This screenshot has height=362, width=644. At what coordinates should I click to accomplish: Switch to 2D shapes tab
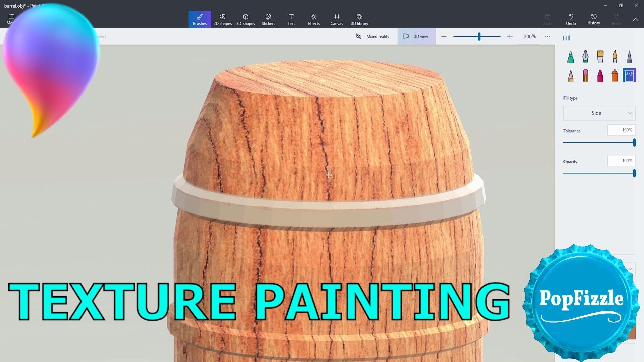tap(222, 19)
